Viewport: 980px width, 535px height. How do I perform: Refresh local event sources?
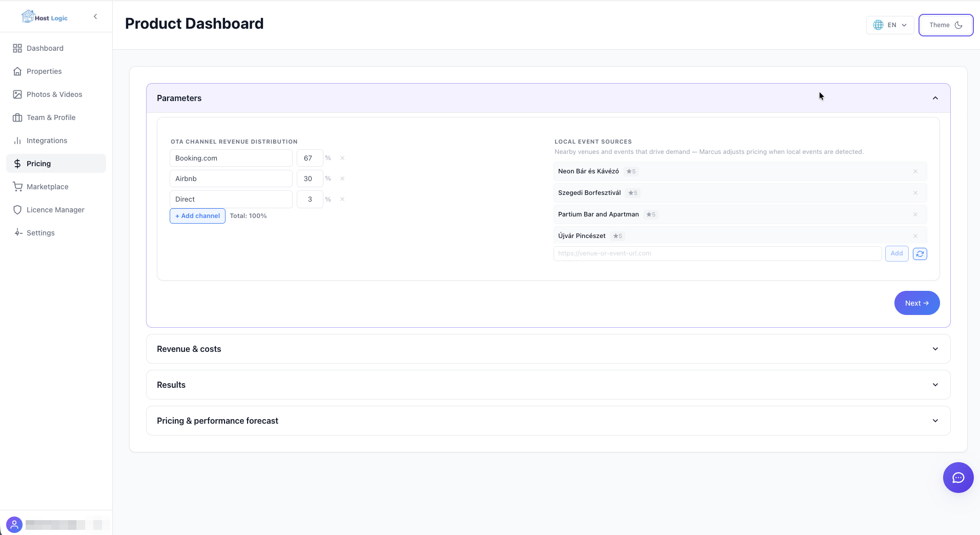click(920, 254)
